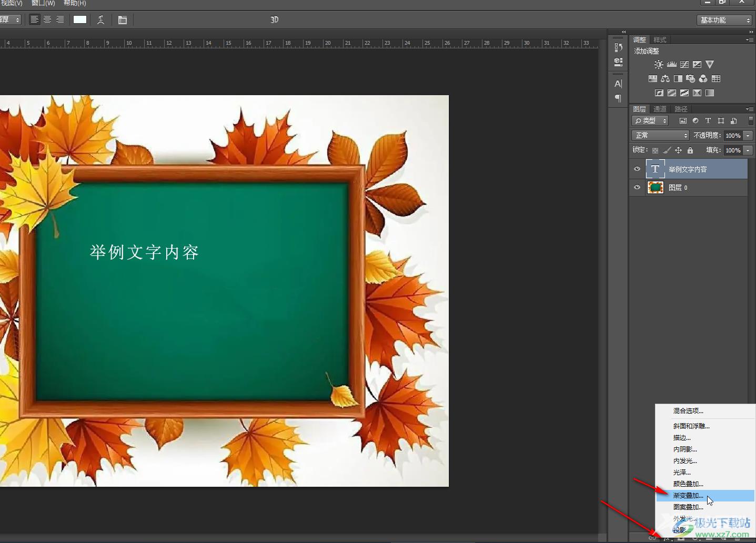
Task: Toggle lock transparent pixels
Action: [x=655, y=150]
